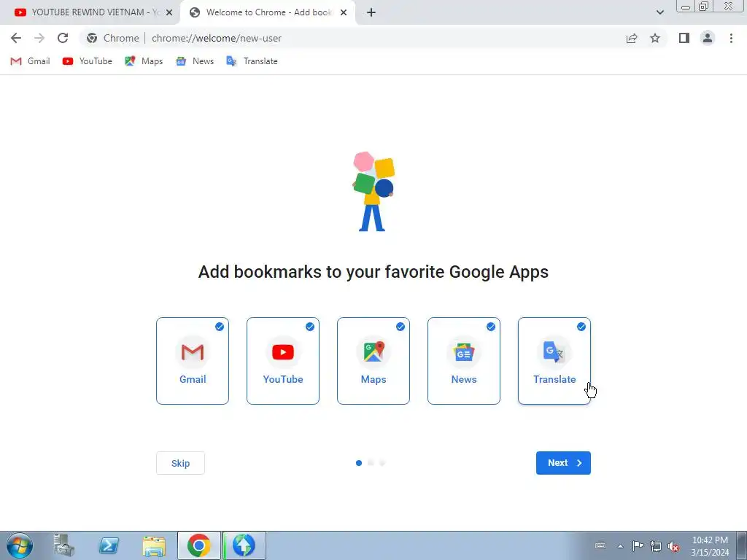Skip the bookmark setup step
The height and width of the screenshot is (560, 747).
pos(181,463)
